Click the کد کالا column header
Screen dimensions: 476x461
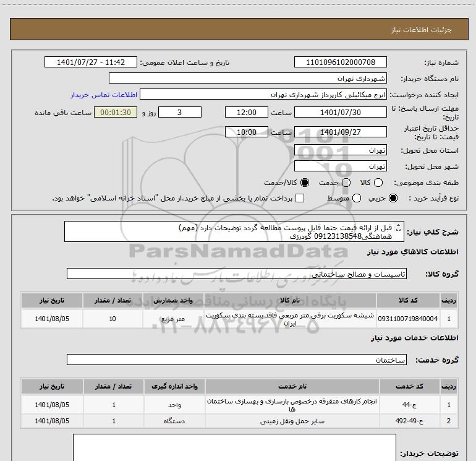(x=408, y=301)
